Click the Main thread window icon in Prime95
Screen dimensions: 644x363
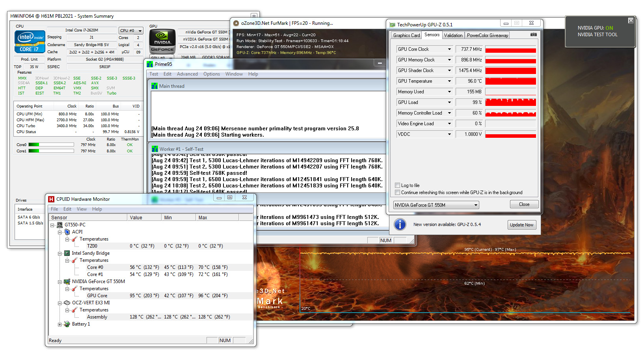154,86
